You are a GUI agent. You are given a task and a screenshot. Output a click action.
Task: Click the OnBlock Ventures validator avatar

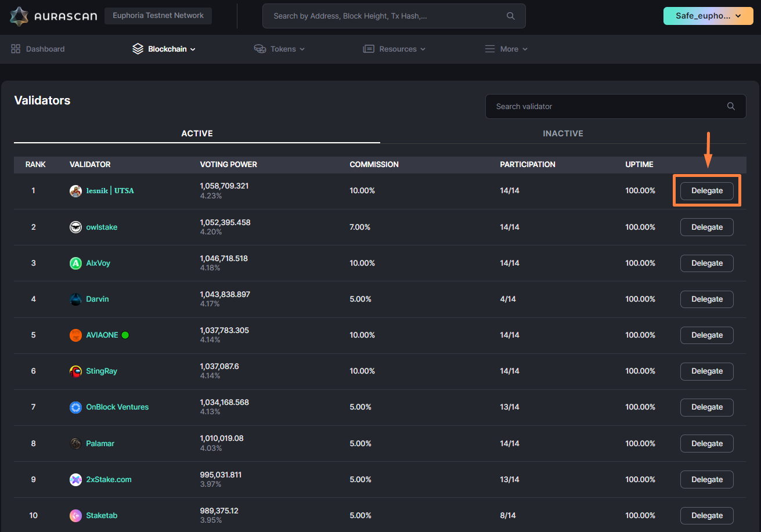click(x=75, y=407)
